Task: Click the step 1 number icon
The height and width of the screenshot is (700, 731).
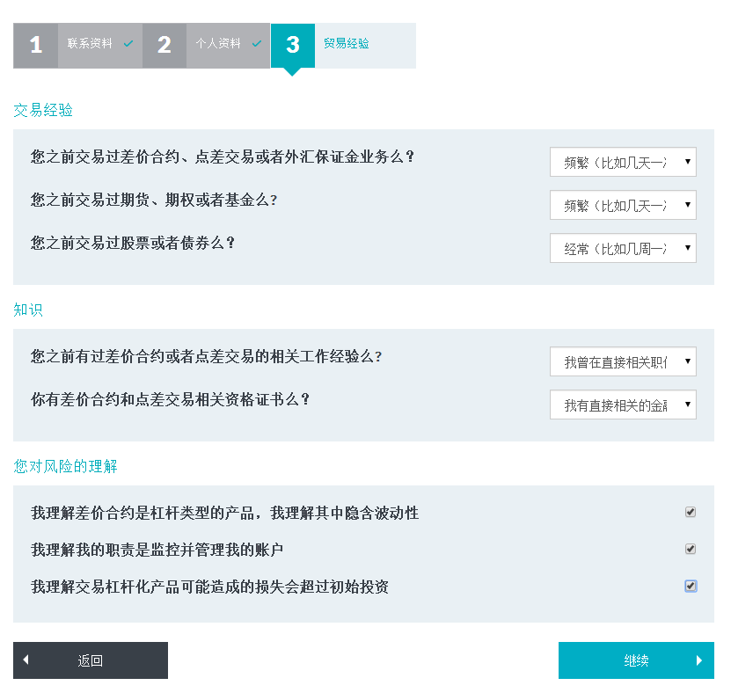Action: pos(35,46)
